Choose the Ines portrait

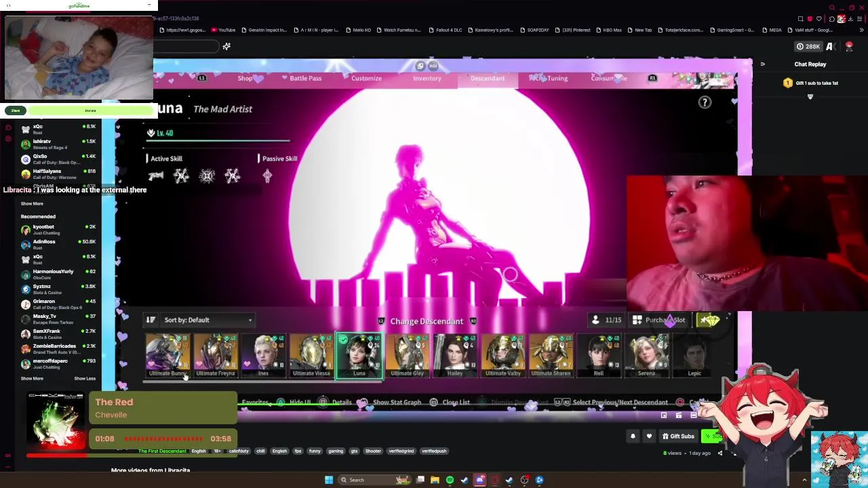pyautogui.click(x=263, y=355)
